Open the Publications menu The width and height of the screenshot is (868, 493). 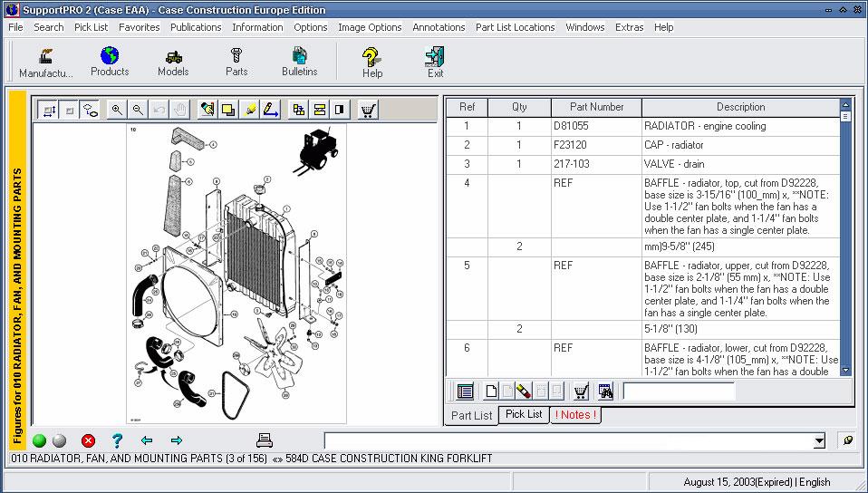(196, 27)
